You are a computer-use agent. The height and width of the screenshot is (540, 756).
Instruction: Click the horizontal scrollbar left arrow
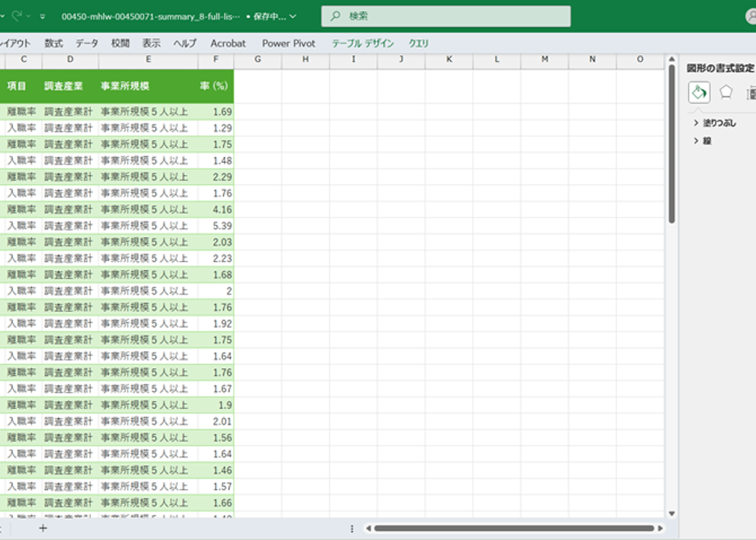point(368,529)
